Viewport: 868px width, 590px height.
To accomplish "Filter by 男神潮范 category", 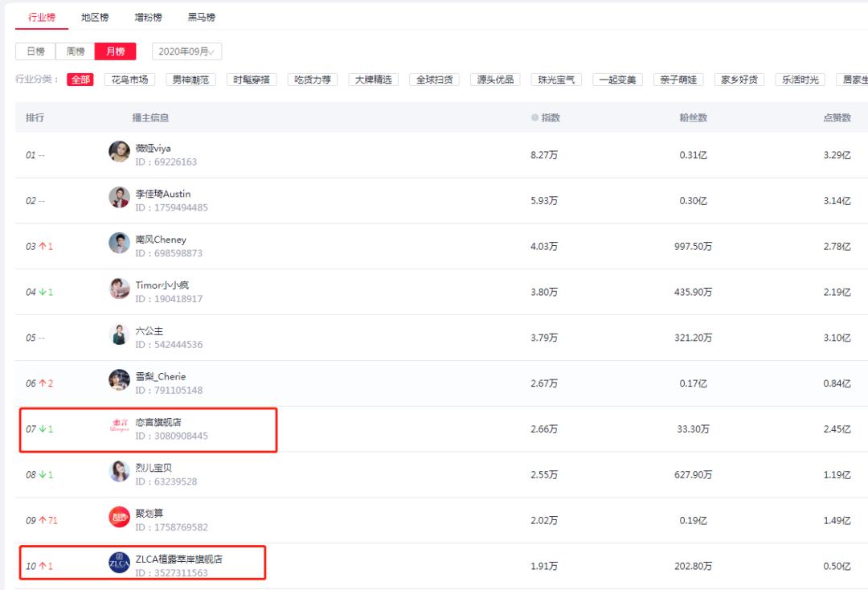I will pyautogui.click(x=190, y=79).
